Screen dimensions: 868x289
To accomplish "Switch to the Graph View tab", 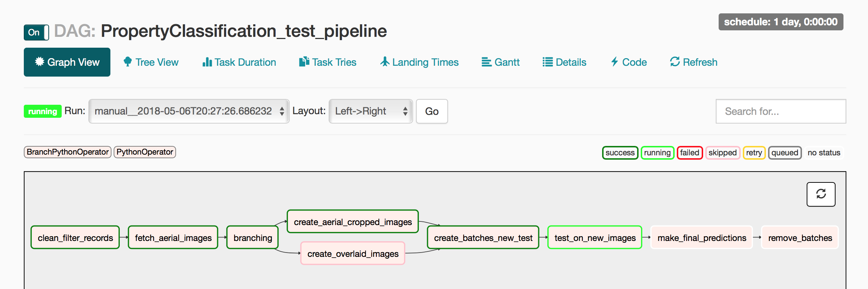I will tap(67, 62).
